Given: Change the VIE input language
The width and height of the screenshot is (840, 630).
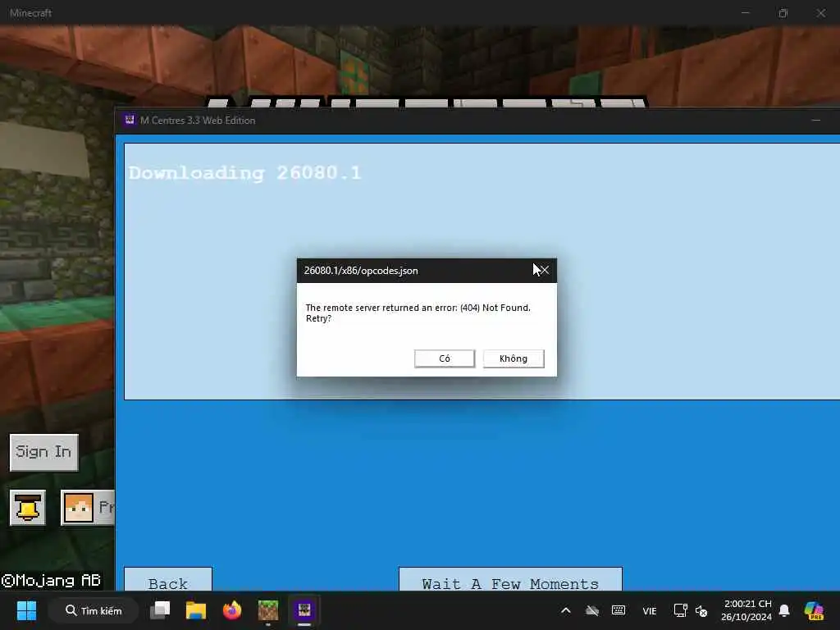Looking at the screenshot, I should [650, 610].
